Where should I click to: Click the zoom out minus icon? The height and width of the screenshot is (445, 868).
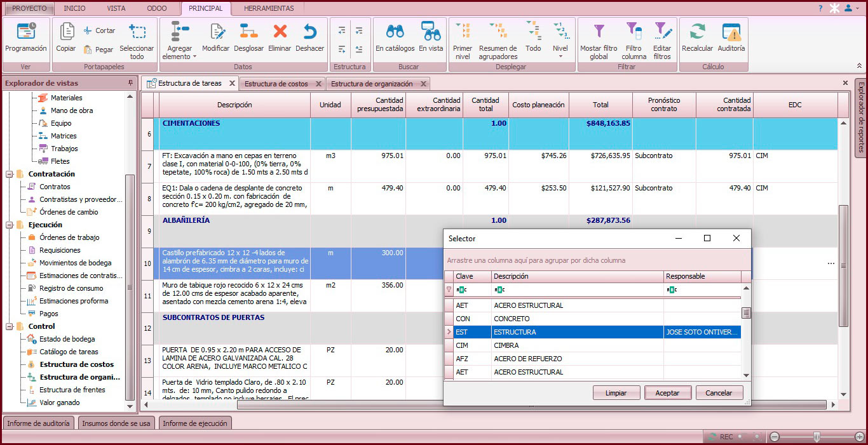774,437
